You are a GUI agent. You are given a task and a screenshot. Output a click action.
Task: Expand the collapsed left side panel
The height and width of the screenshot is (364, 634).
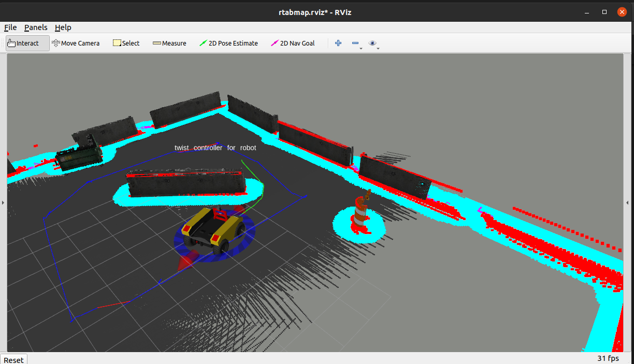pos(3,203)
